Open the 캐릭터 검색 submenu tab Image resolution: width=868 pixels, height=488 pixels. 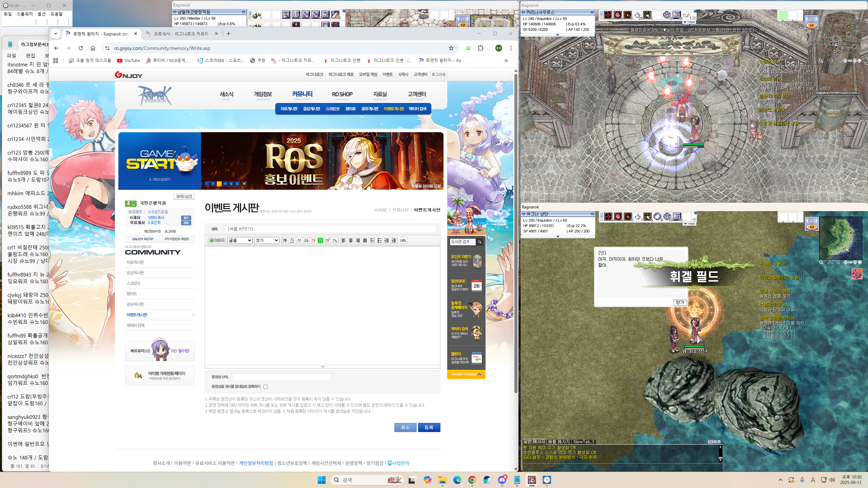417,109
